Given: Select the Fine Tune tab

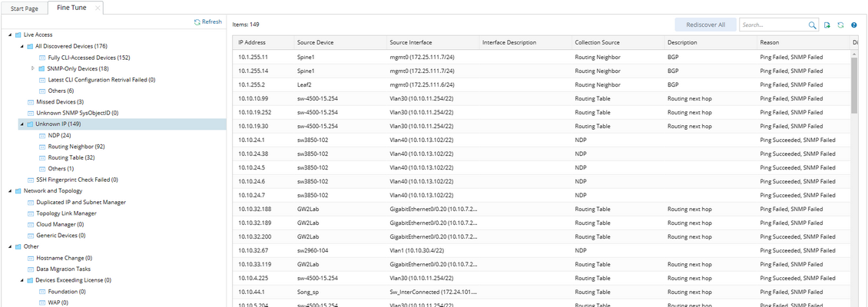Looking at the screenshot, I should (x=71, y=8).
